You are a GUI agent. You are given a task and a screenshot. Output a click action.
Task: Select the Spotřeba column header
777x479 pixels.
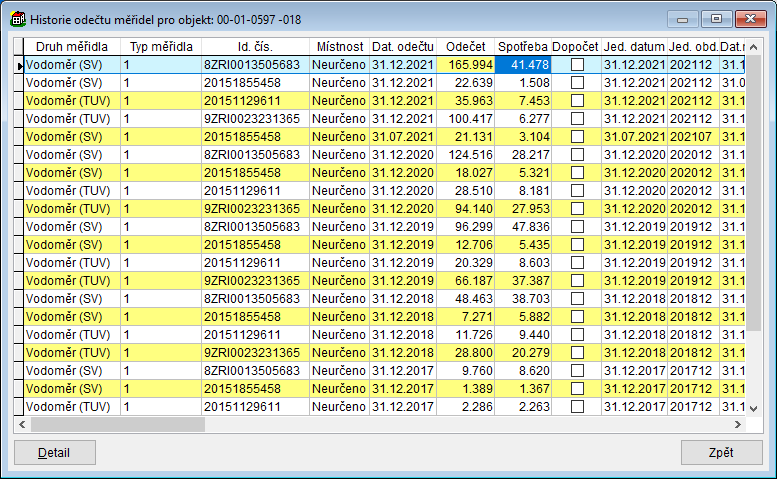click(523, 46)
